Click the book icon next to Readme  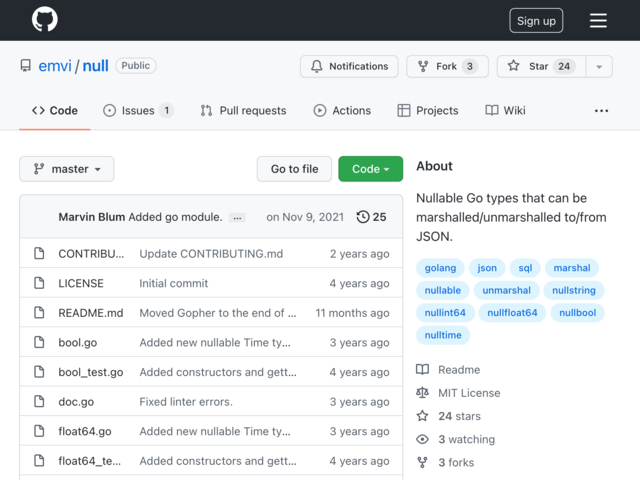(x=422, y=369)
